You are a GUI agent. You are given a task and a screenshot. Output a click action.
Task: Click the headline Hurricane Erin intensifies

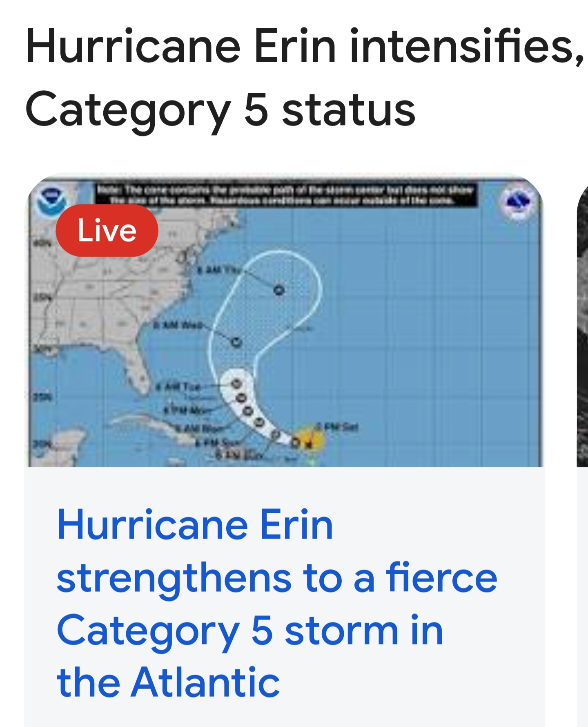tap(305, 46)
